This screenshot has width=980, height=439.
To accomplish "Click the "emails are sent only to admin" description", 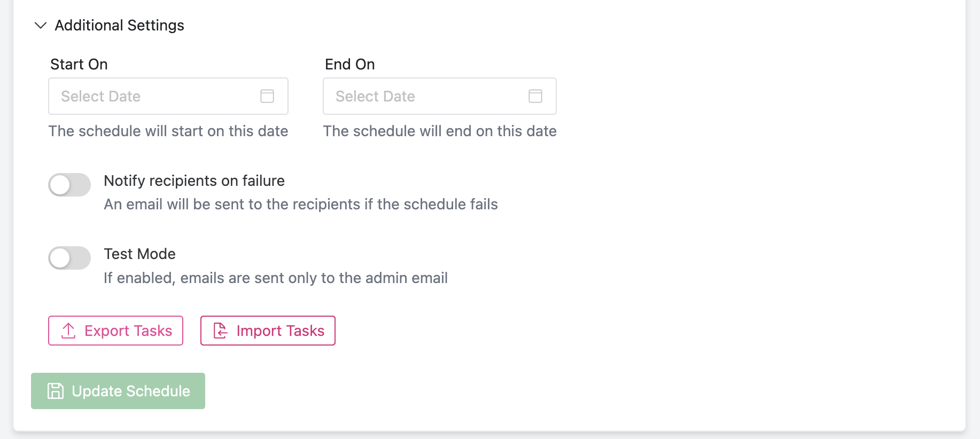I will [275, 278].
